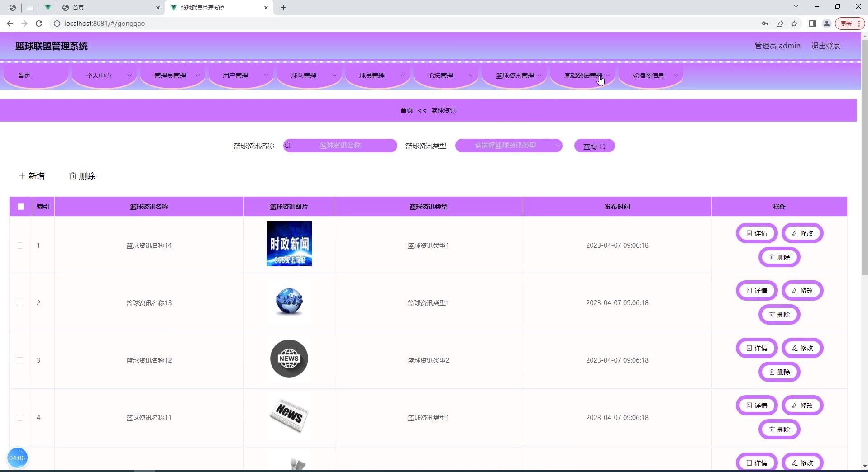Check the checkbox for row 3
The height and width of the screenshot is (472, 868).
point(20,360)
